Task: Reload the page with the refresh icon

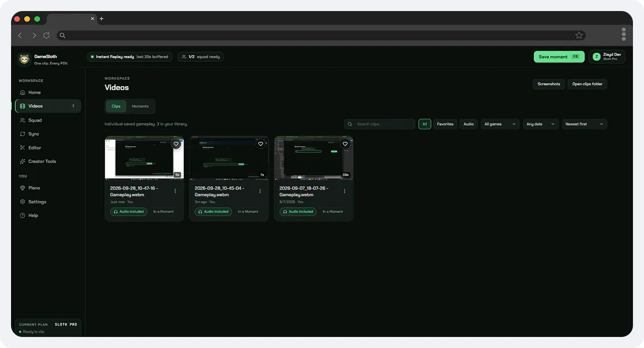Action: [x=46, y=35]
